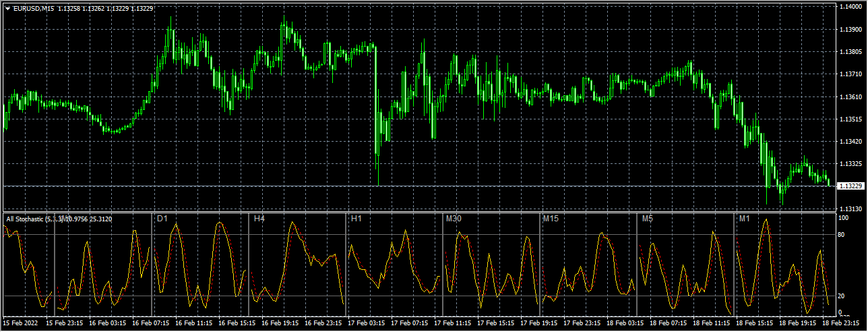This screenshot has width=868, height=332.
Task: Click the D1 timeframe label
Action: click(x=162, y=219)
